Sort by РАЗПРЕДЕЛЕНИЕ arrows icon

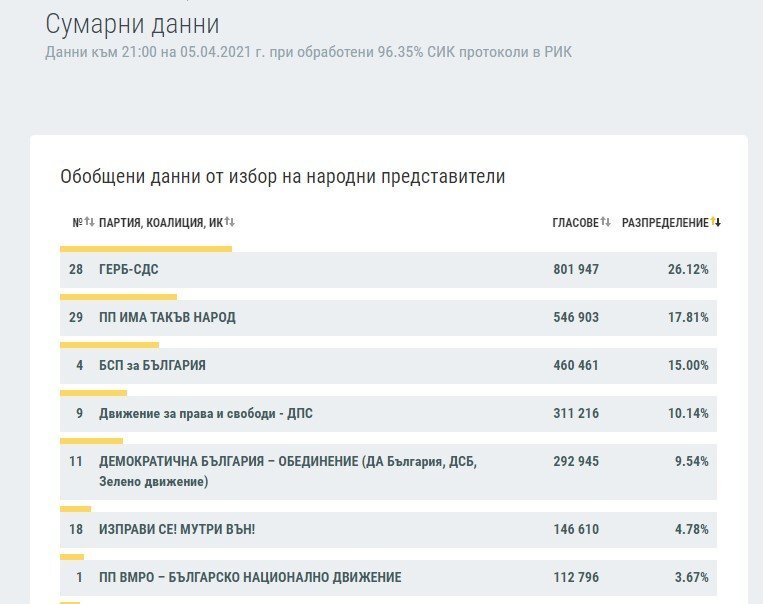pos(715,222)
